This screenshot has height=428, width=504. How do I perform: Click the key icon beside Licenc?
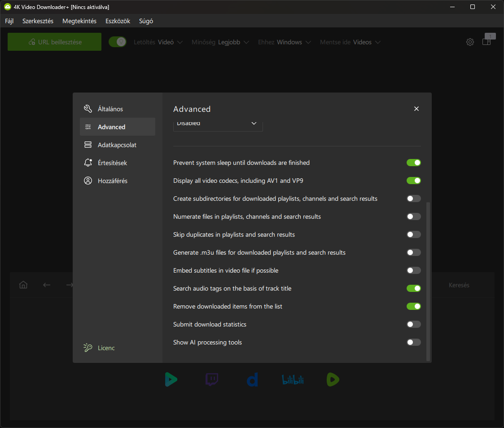point(88,348)
